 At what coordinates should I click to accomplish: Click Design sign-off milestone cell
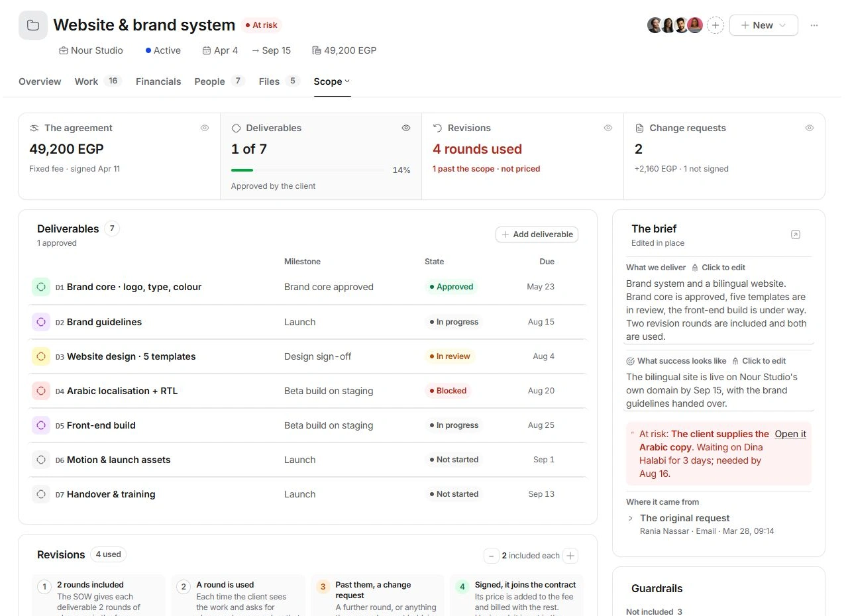pyautogui.click(x=317, y=356)
